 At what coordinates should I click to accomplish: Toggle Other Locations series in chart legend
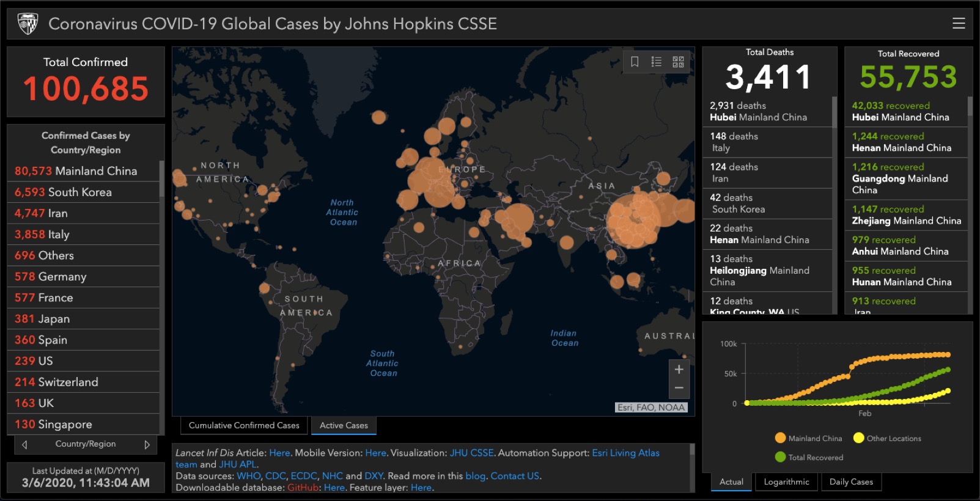[x=886, y=438]
